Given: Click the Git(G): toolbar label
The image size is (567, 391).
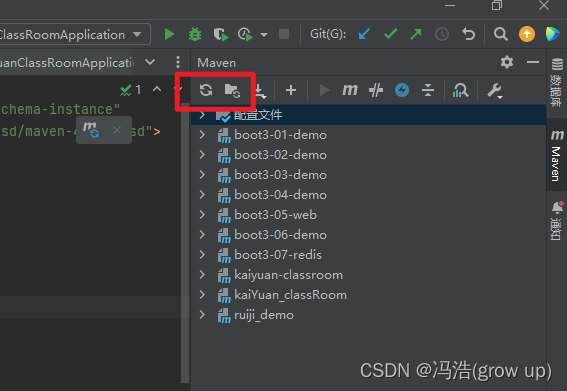Looking at the screenshot, I should point(328,34).
